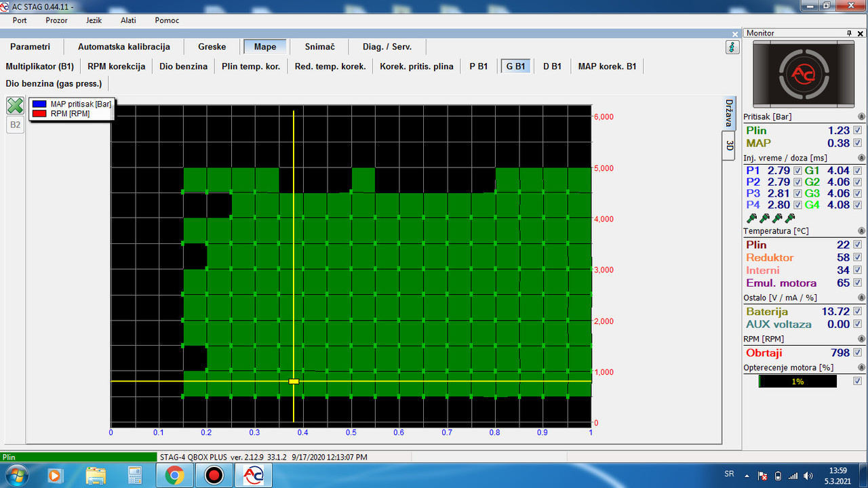Open AC STAG app from Windows taskbar
The height and width of the screenshot is (488, 868).
click(x=254, y=474)
